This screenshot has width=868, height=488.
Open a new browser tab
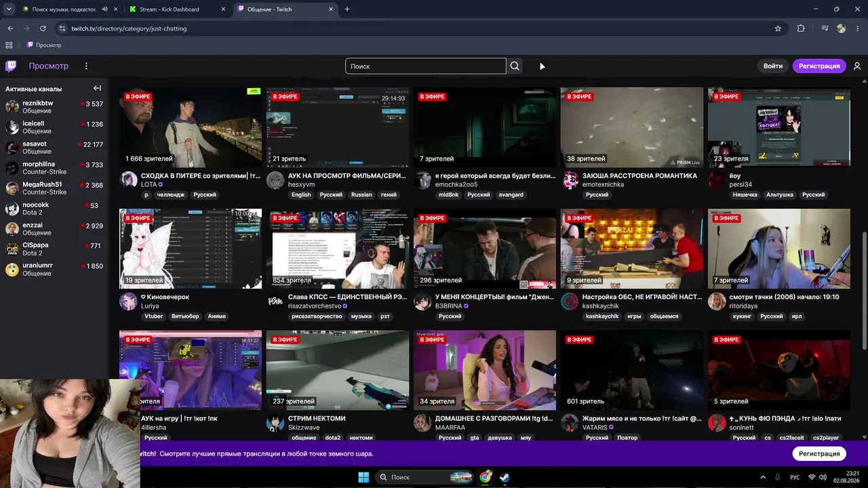click(347, 9)
